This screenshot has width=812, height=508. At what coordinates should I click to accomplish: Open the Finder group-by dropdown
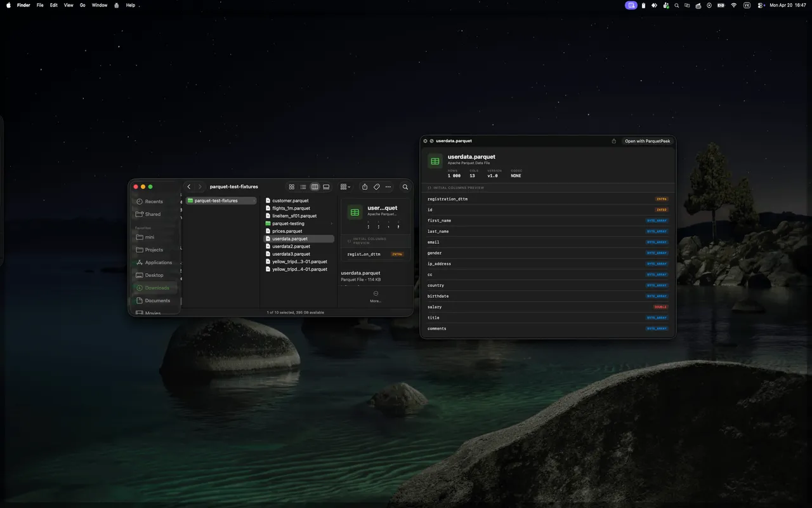345,187
